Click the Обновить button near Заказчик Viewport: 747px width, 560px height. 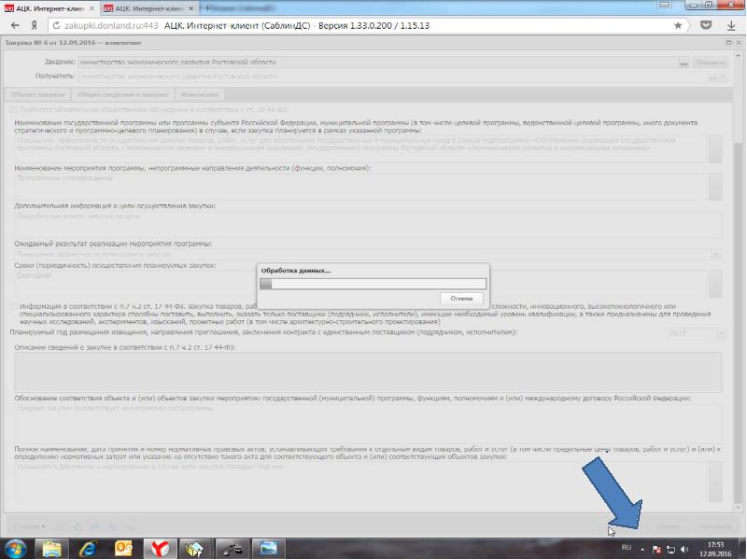click(x=710, y=63)
